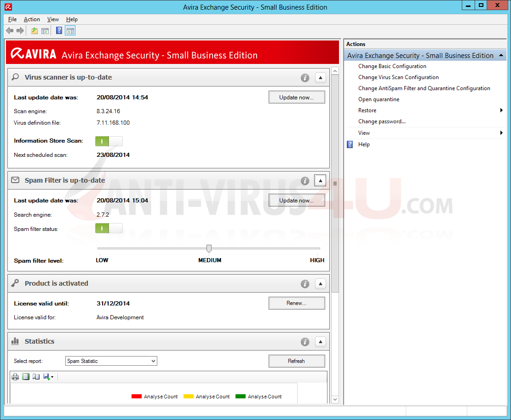Click the spam filter level slider handle
511x420 pixels.
click(209, 248)
